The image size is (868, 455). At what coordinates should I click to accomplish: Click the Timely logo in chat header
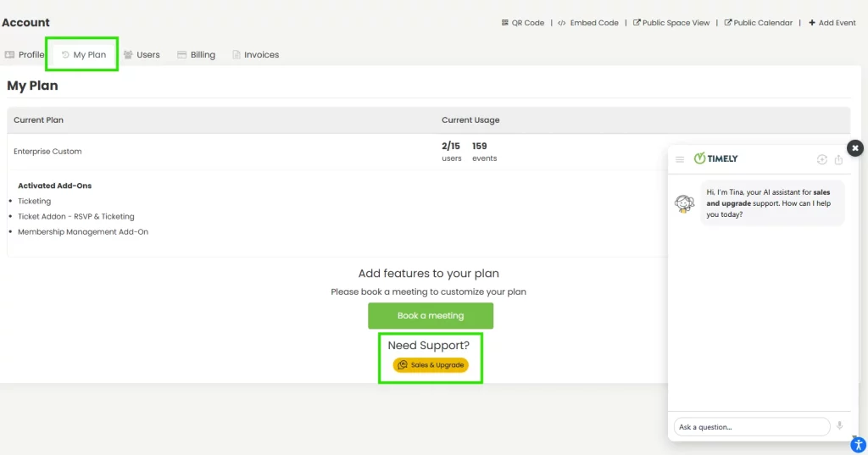pos(715,158)
